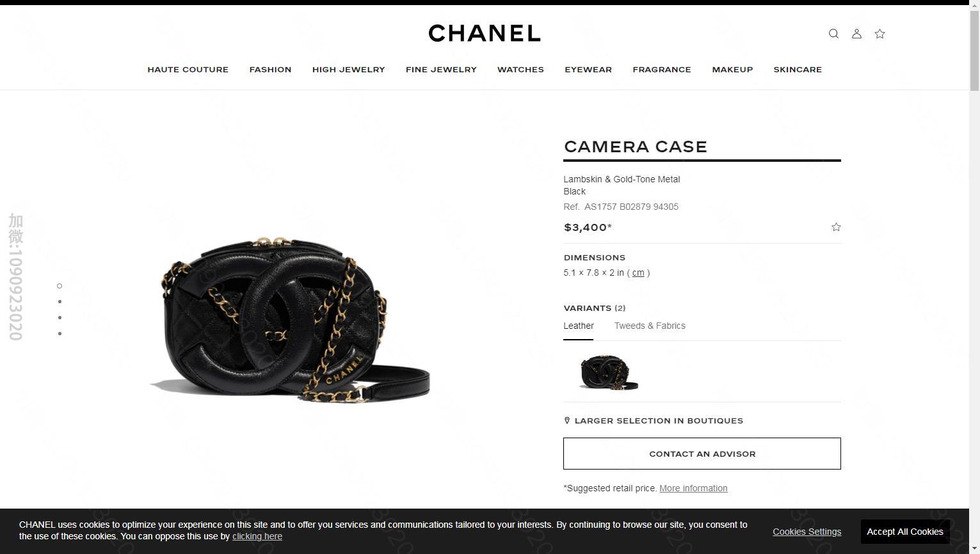The image size is (980, 554).
Task: Open the search magnifier icon
Action: [x=833, y=34]
